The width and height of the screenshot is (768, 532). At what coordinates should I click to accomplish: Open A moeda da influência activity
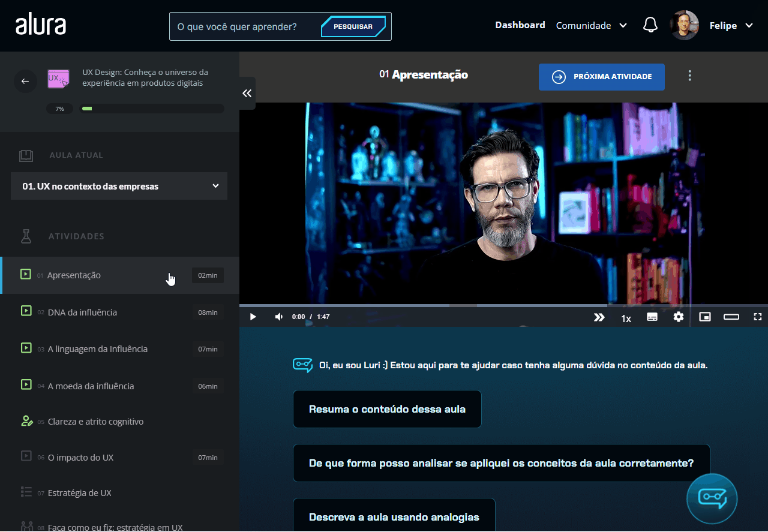pos(120,386)
